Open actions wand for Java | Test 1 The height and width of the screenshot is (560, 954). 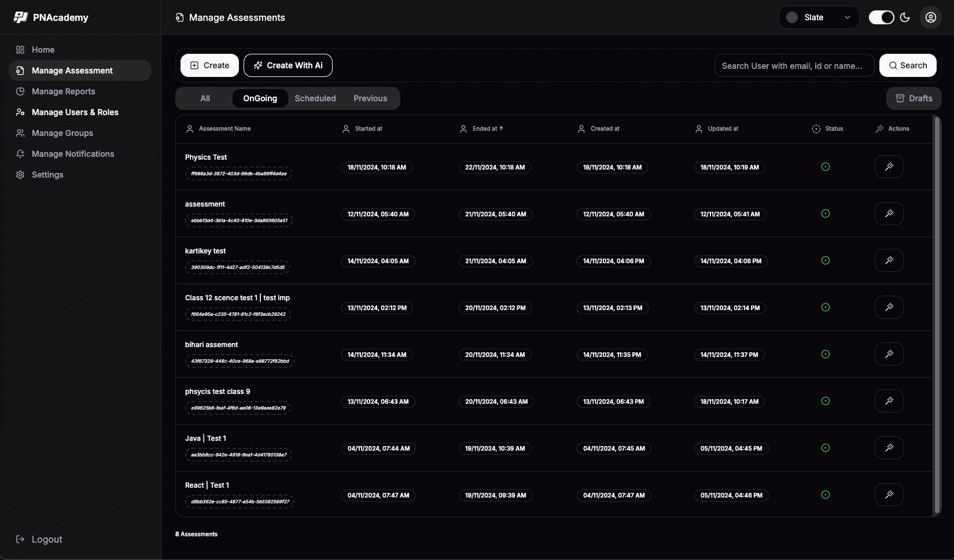[889, 448]
